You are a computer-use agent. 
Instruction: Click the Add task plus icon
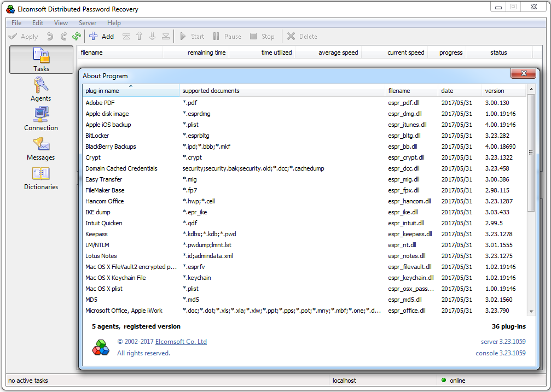(93, 36)
